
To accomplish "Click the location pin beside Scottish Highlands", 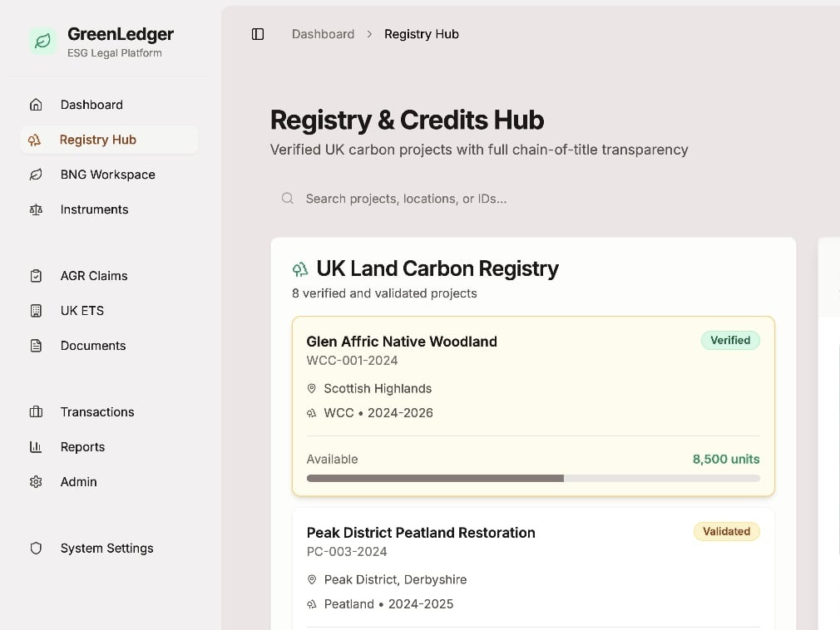I will (x=312, y=388).
